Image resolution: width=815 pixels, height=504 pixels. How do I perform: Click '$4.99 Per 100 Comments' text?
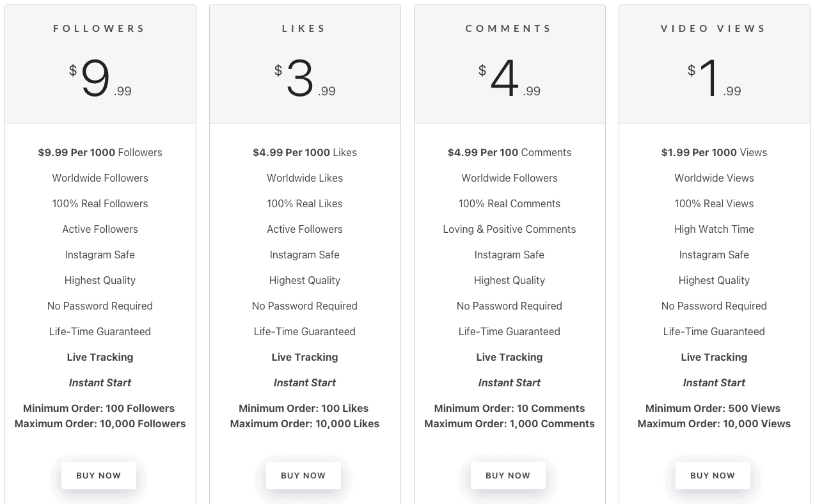coord(509,152)
